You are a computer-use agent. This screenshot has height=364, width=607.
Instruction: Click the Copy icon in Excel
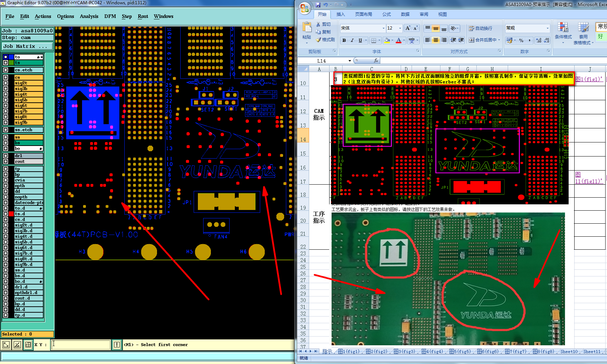point(318,32)
